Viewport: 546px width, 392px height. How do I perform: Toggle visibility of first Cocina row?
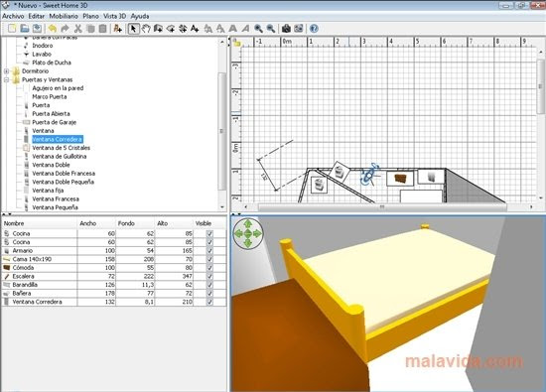pos(209,233)
